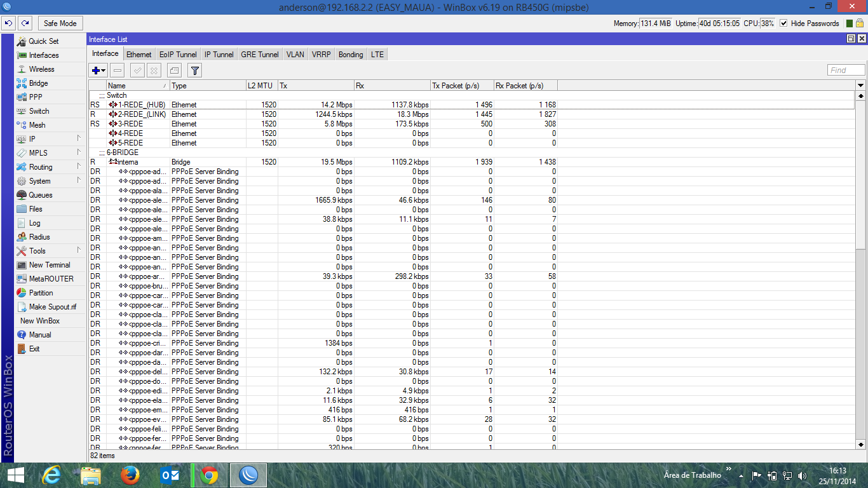Viewport: 868px width, 488px height.
Task: Switch to the Bonding tab
Action: click(351, 55)
